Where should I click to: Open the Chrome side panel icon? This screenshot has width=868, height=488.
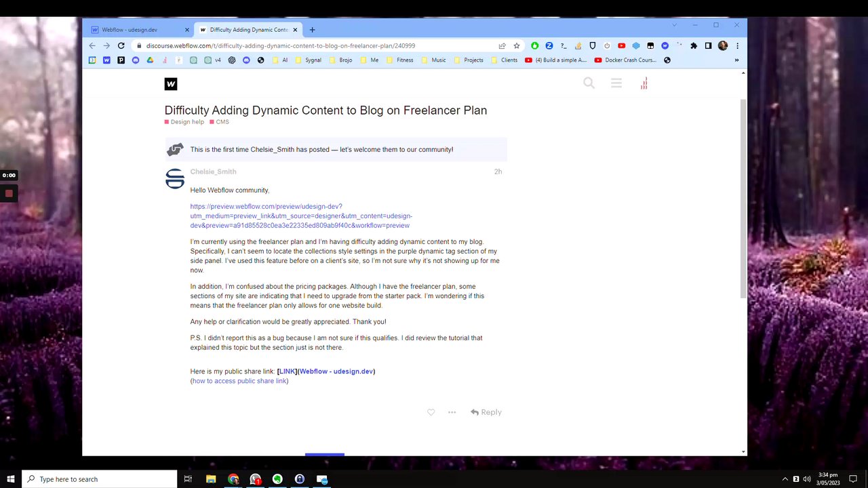click(708, 45)
